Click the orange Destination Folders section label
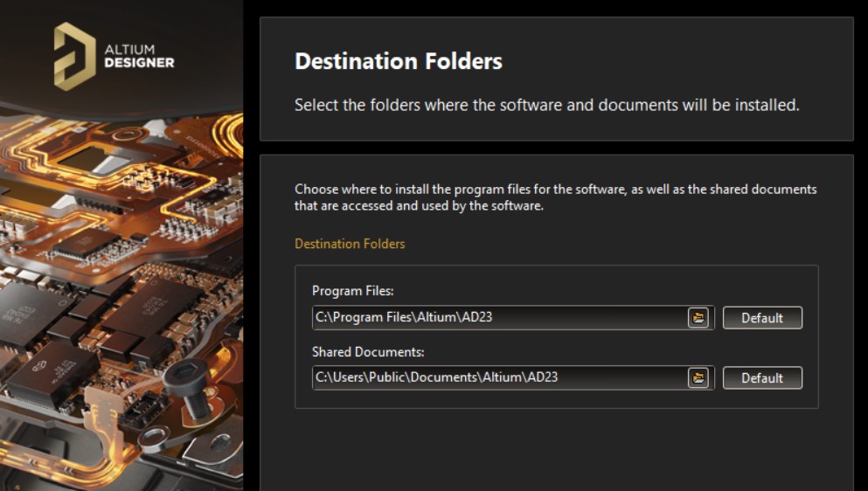Screen dimensions: 868x491 [350, 244]
